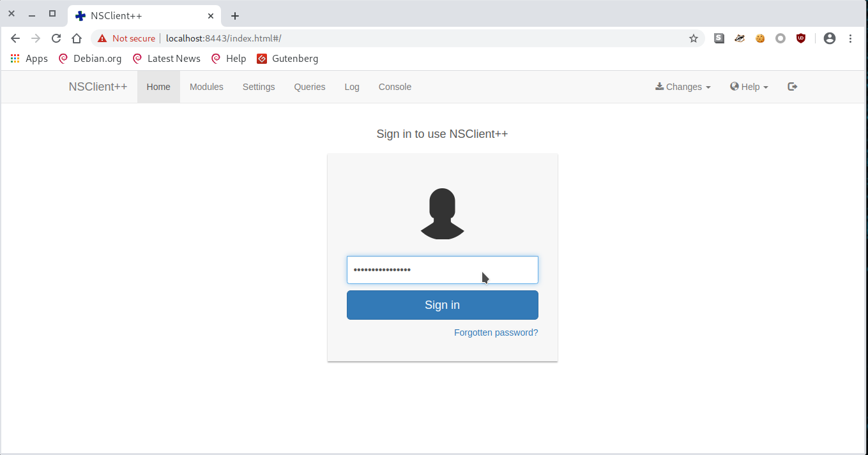Open the browser profile avatar icon
Viewport: 868px width, 455px height.
[830, 38]
